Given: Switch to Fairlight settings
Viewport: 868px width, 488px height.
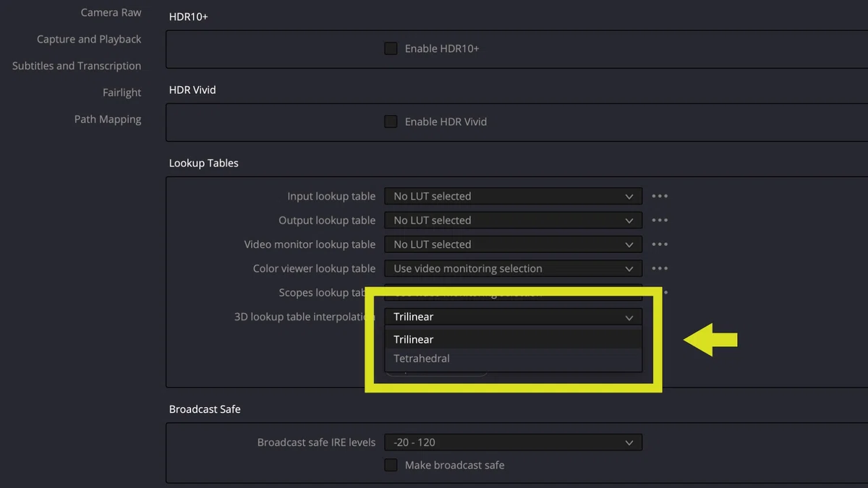Looking at the screenshot, I should (122, 93).
